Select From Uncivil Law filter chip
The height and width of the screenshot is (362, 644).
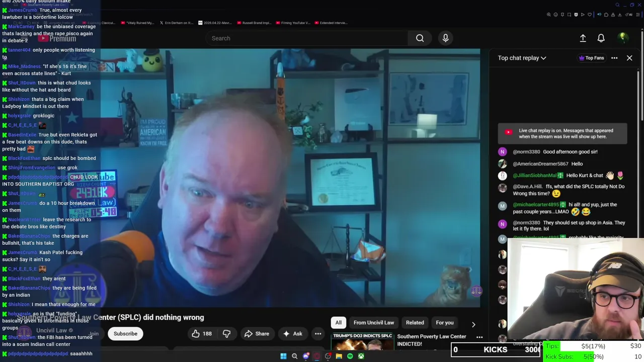point(374,323)
